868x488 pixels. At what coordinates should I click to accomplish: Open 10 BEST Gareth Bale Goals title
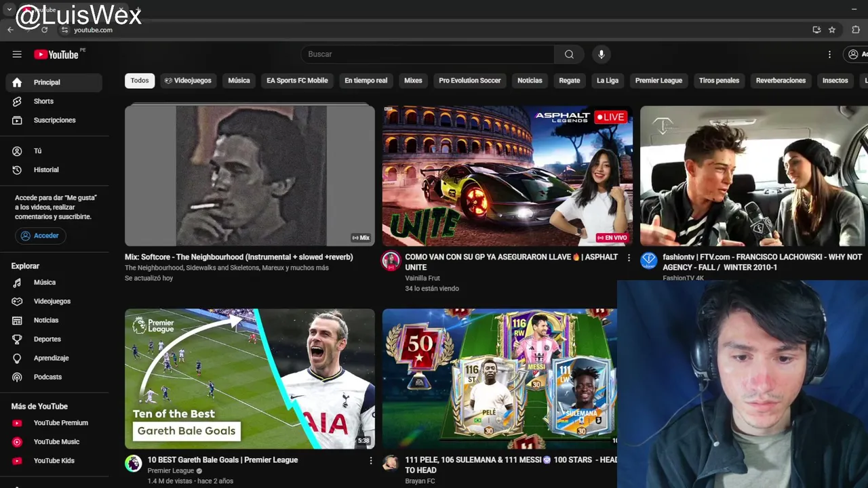pyautogui.click(x=222, y=460)
